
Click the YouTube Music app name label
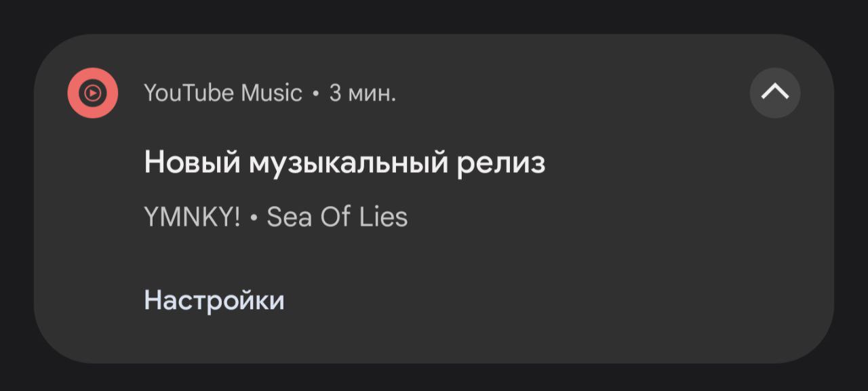coord(223,93)
